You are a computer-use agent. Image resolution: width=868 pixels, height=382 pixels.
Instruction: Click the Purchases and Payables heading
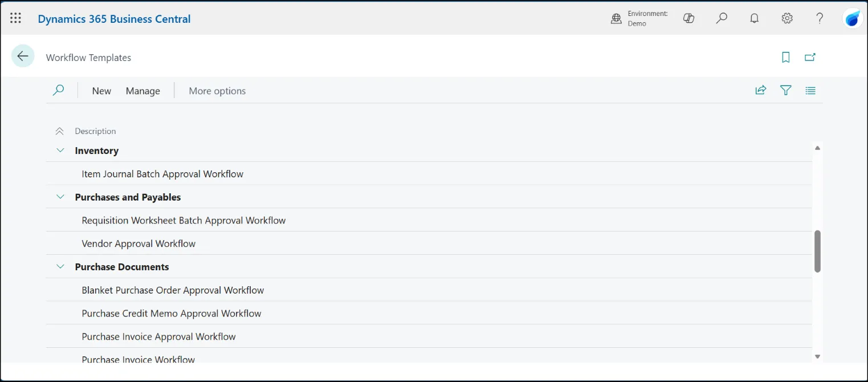128,197
